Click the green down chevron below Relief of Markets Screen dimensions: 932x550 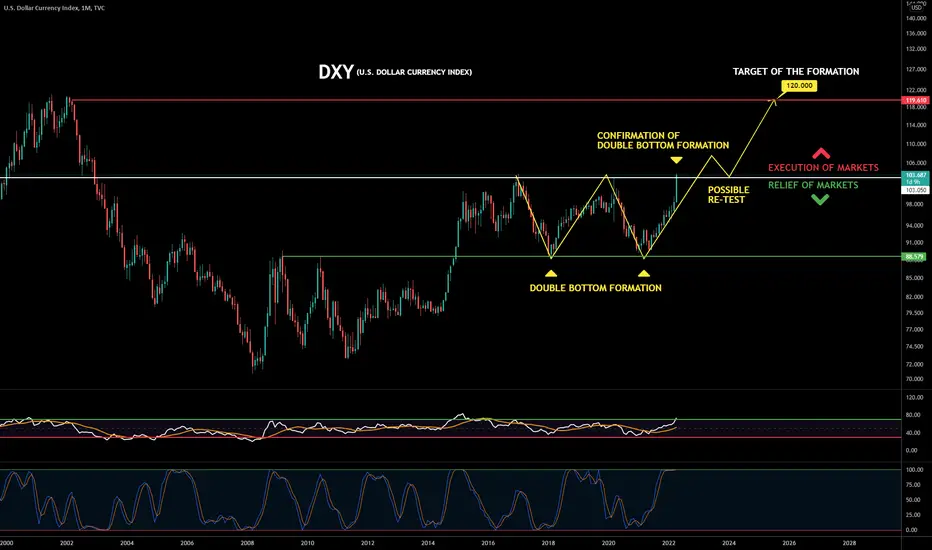[820, 200]
